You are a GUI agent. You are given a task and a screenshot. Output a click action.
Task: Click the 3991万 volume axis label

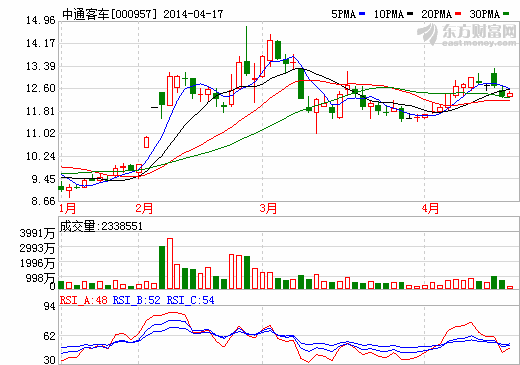pyautogui.click(x=37, y=233)
